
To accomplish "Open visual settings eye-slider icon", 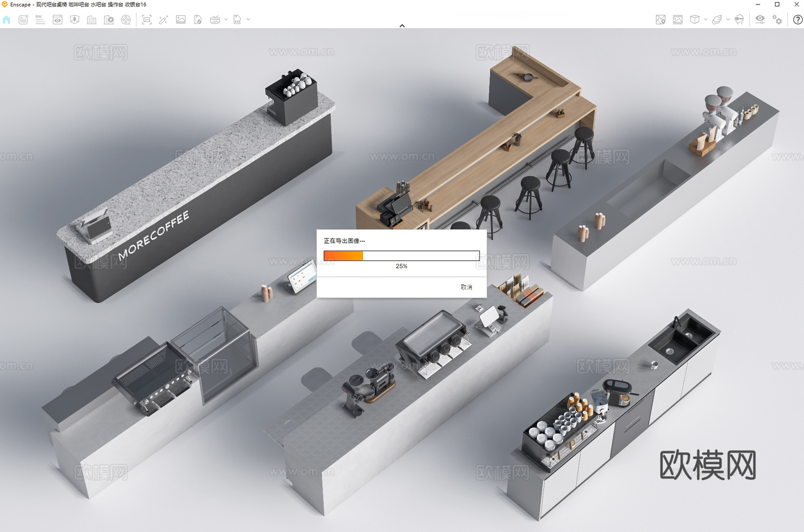I will coord(760,20).
